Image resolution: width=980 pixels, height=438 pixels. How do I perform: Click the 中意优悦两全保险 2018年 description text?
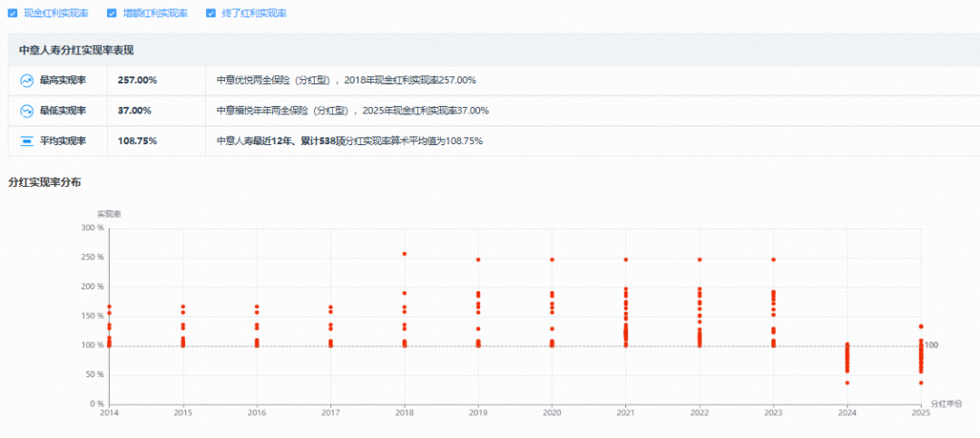347,81
